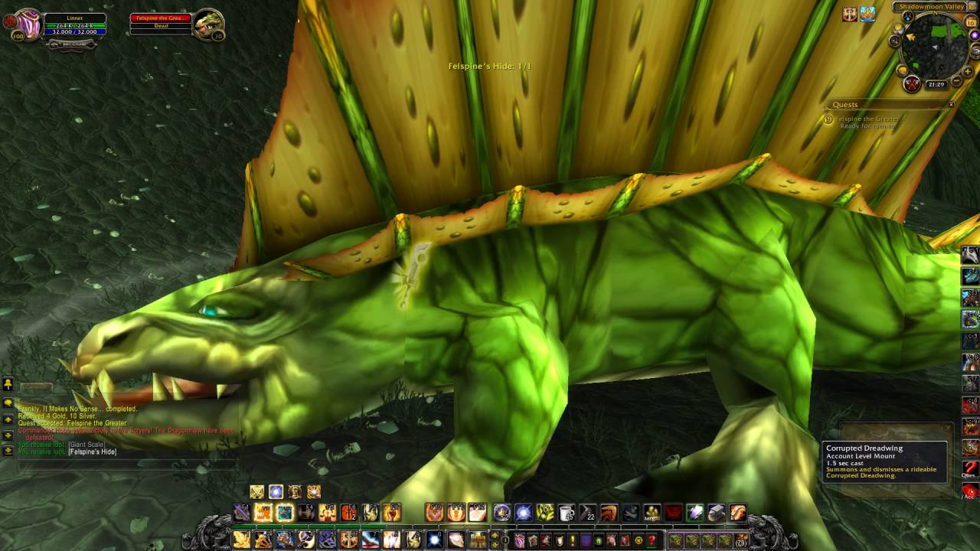Activate the ability bound to F1
Screen dimensions: 980x551
point(241,512)
